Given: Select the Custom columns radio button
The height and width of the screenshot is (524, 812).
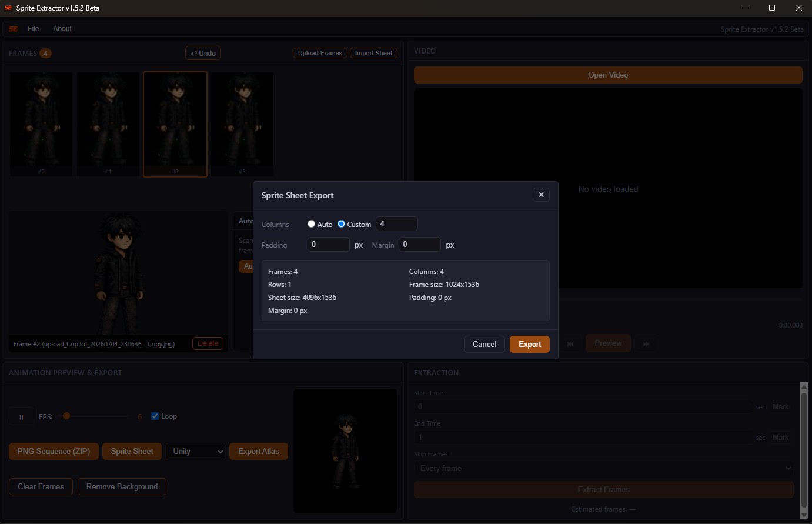Looking at the screenshot, I should tap(341, 224).
